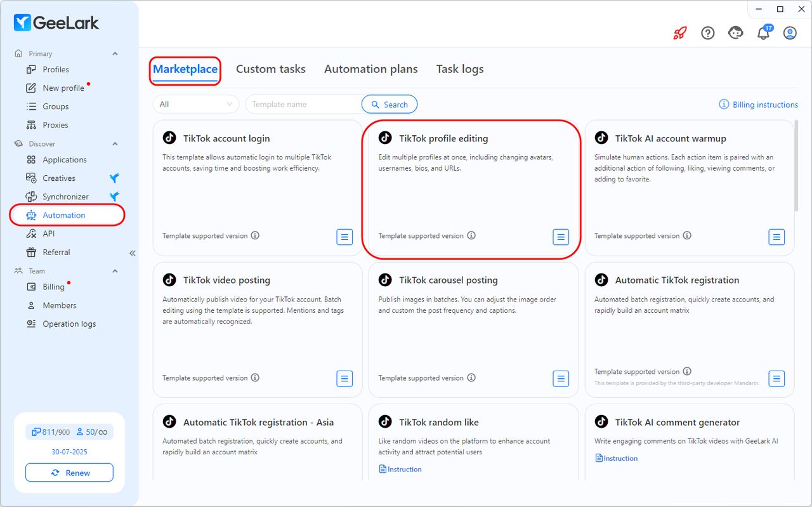Open notifications bell with badge 17
The image size is (812, 507).
(764, 33)
